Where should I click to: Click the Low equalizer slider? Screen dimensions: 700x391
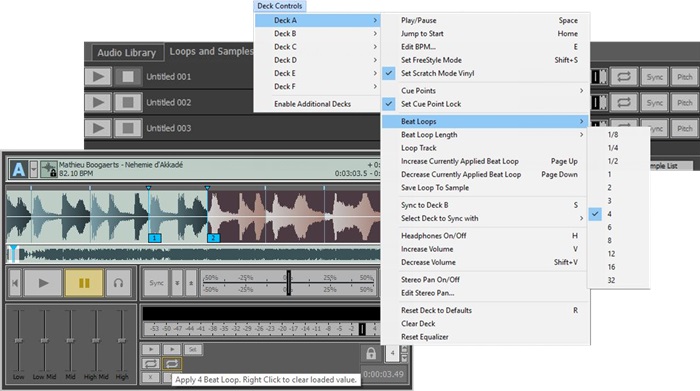click(x=18, y=341)
